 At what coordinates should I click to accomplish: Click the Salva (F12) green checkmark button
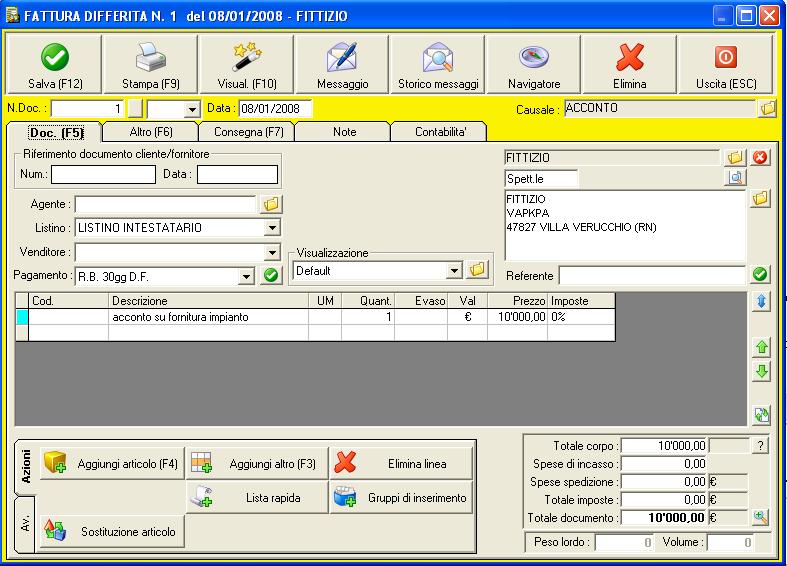[x=55, y=64]
